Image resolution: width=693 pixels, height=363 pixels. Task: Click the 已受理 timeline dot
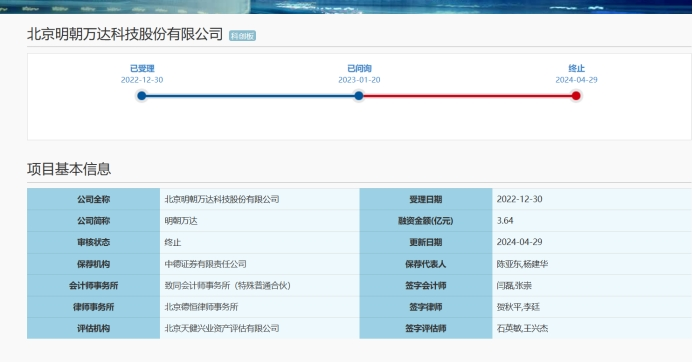141,96
